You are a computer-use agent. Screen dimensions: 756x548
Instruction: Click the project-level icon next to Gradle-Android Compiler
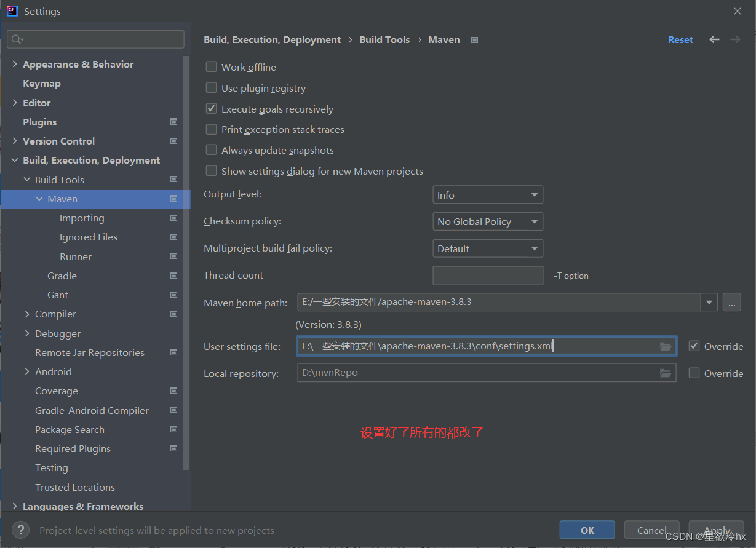click(x=173, y=410)
